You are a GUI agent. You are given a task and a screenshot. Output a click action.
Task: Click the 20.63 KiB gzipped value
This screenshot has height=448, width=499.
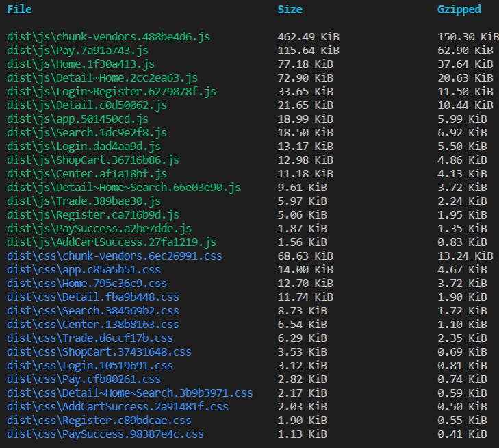coord(465,77)
